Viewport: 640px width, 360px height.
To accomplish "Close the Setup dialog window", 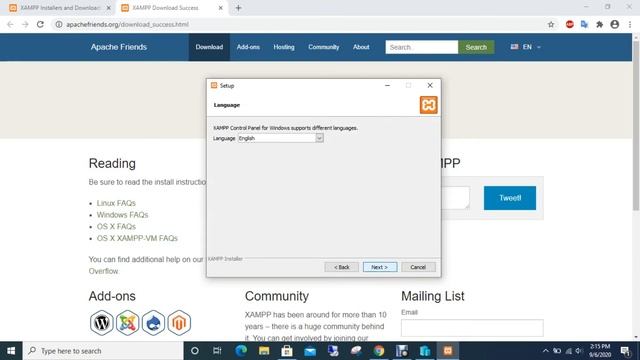I will [x=430, y=85].
